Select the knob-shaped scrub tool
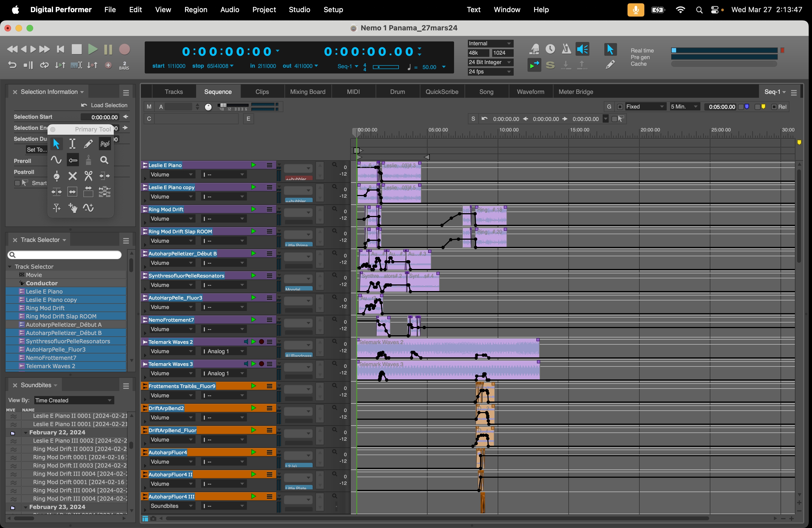Image resolution: width=812 pixels, height=528 pixels. 56,176
